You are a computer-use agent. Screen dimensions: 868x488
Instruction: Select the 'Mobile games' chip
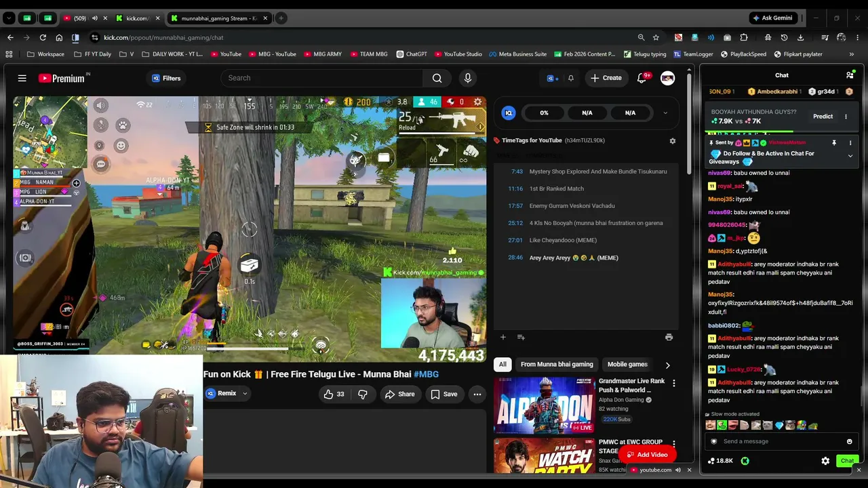point(627,365)
